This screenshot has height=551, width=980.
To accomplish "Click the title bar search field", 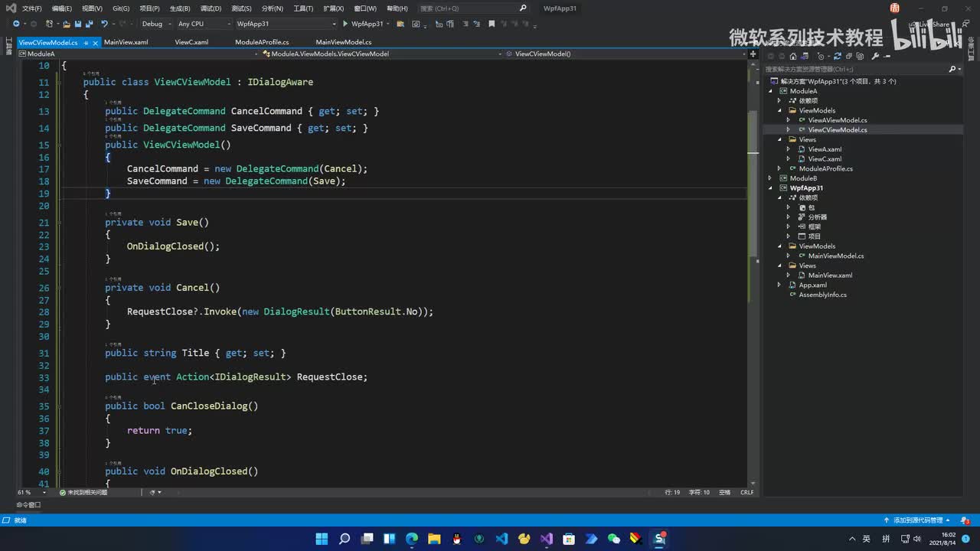I will coord(473,8).
